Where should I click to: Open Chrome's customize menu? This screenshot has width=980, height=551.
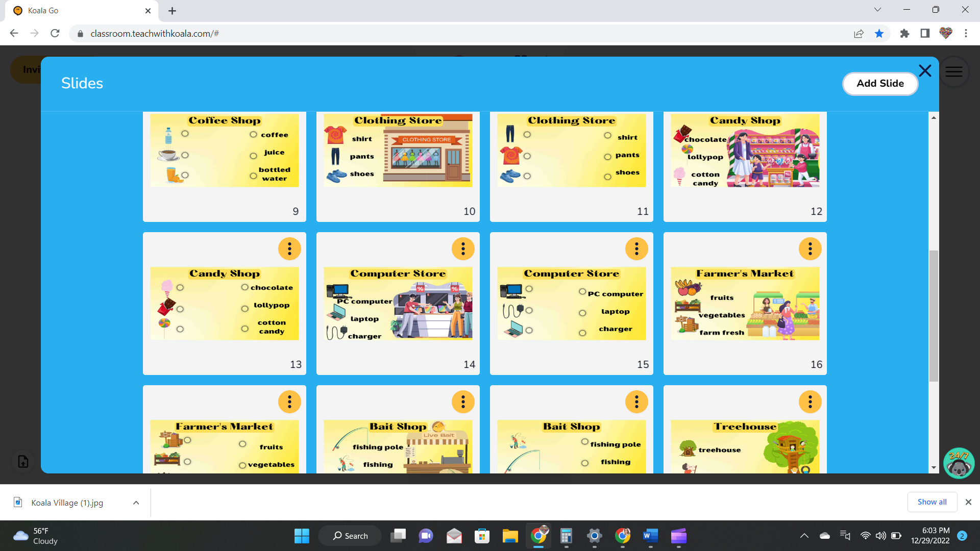[x=966, y=33]
